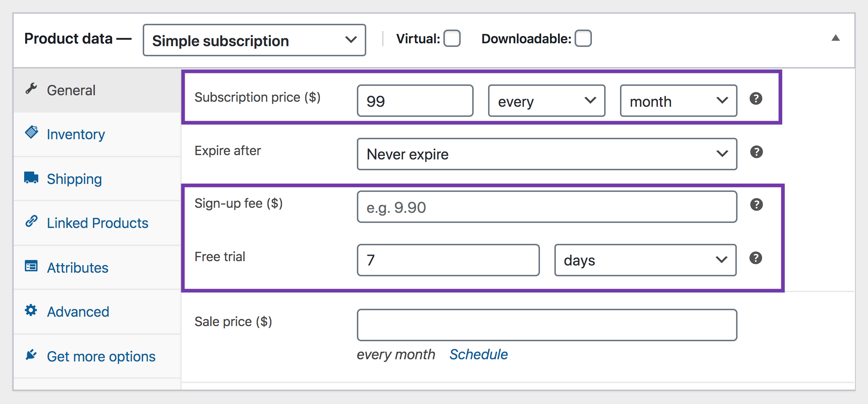The image size is (868, 404).
Task: Click the Attributes panel icon
Action: (x=32, y=266)
